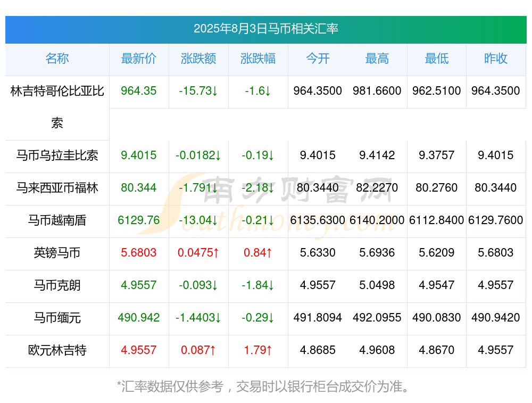Click latest price 5.6803 in red
The width and height of the screenshot is (532, 403).
(x=139, y=252)
